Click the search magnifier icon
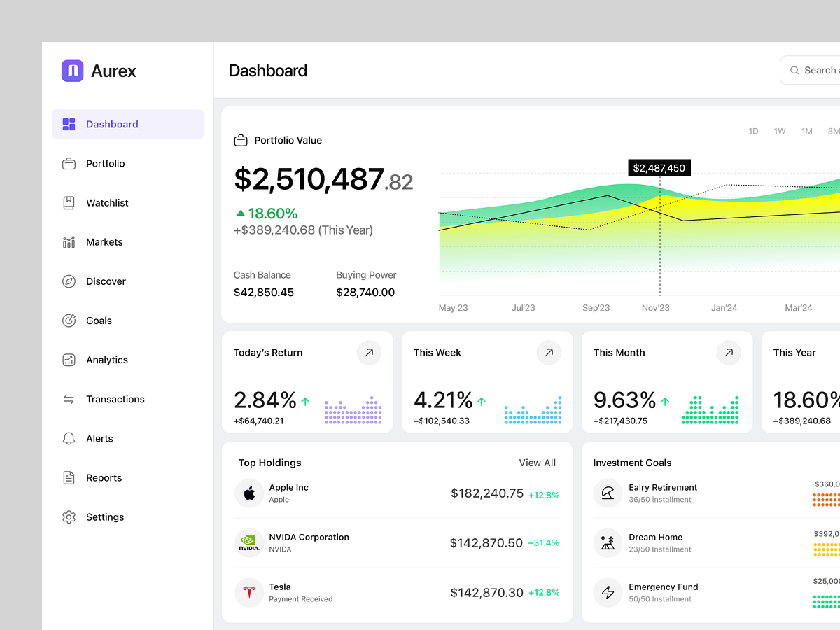This screenshot has width=840, height=630. click(794, 70)
